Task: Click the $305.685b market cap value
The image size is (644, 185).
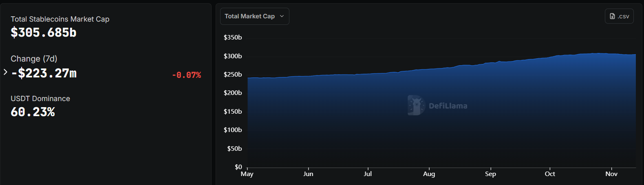Action: click(x=44, y=33)
